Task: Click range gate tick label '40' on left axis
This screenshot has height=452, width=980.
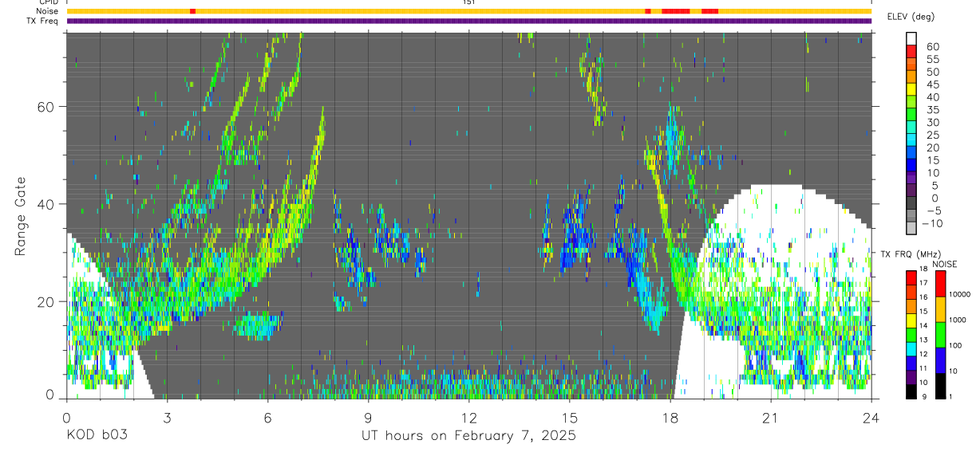Action: click(46, 204)
